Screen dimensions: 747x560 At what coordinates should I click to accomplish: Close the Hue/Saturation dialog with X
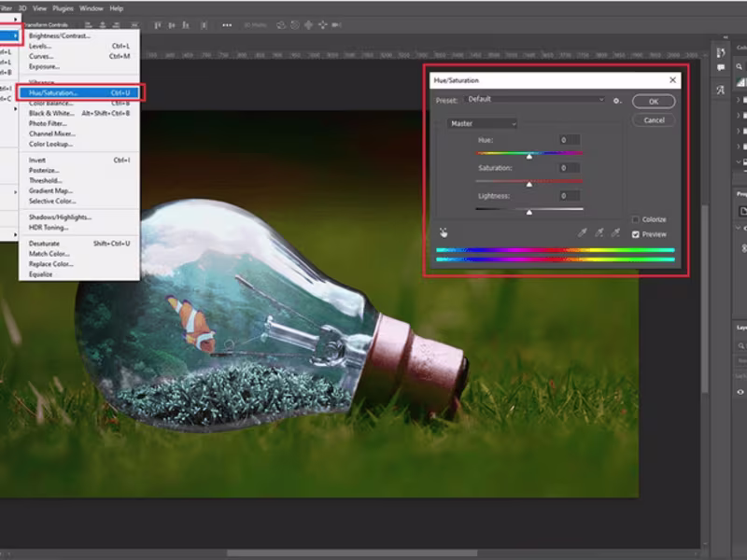[x=672, y=80]
